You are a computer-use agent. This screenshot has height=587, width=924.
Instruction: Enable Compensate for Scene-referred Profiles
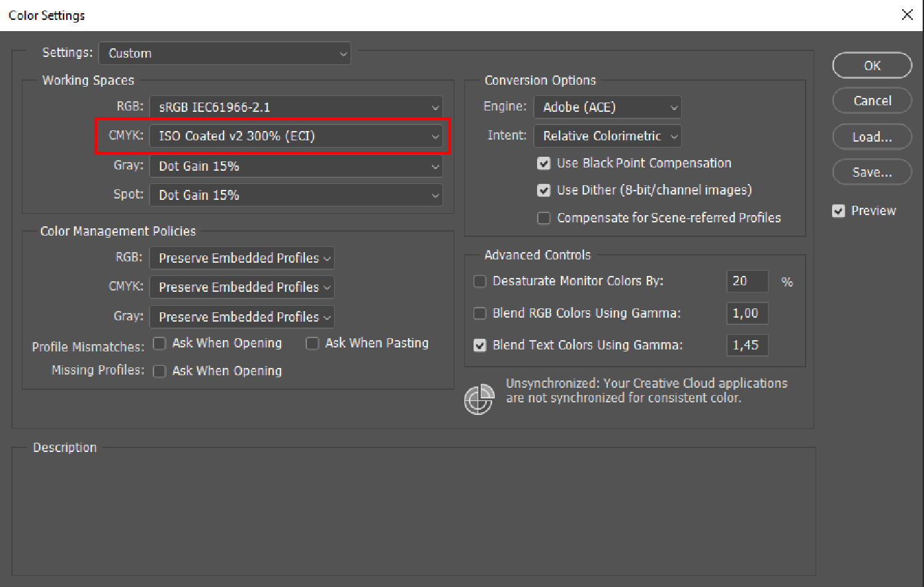(x=544, y=218)
